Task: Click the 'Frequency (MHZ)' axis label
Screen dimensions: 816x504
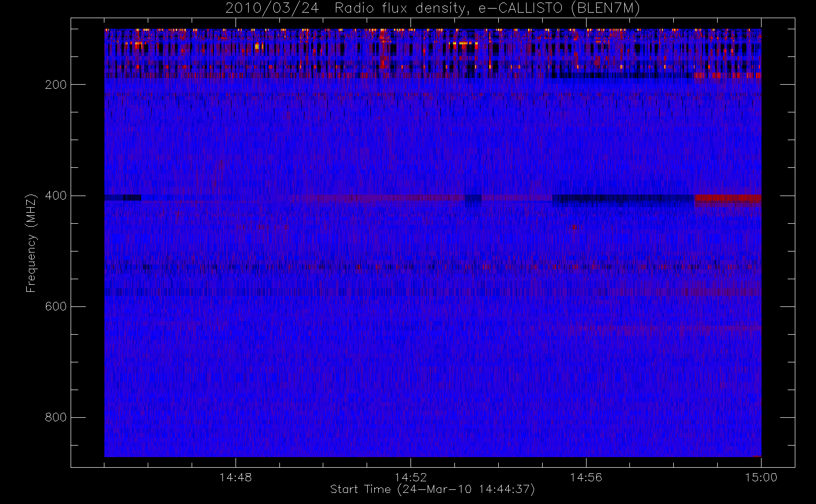Action: pos(31,243)
